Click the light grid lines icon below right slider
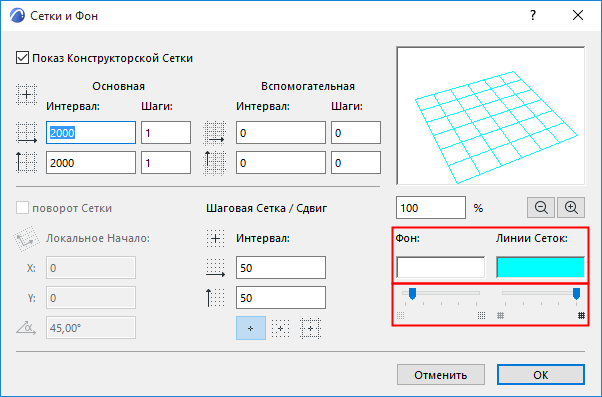 click(x=500, y=316)
